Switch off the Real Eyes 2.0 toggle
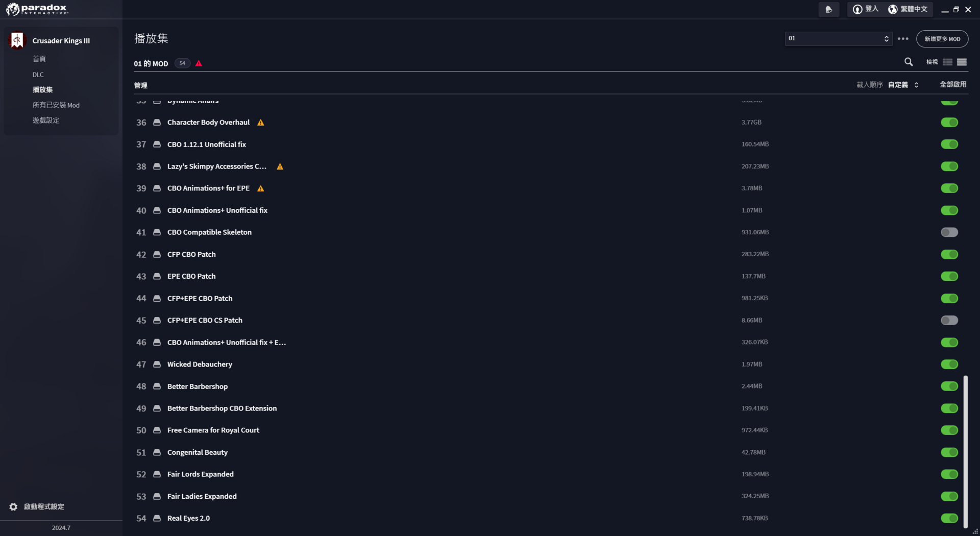 click(x=949, y=518)
